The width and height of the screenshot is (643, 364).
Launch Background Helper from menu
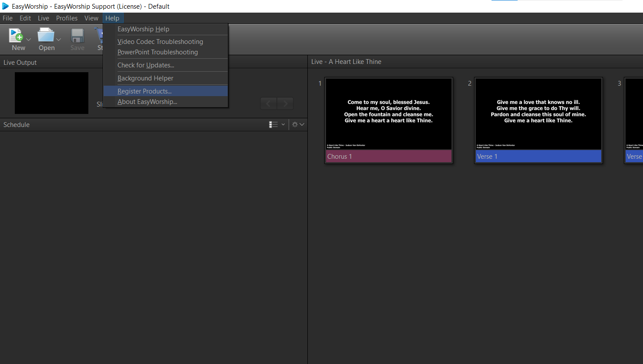click(145, 78)
